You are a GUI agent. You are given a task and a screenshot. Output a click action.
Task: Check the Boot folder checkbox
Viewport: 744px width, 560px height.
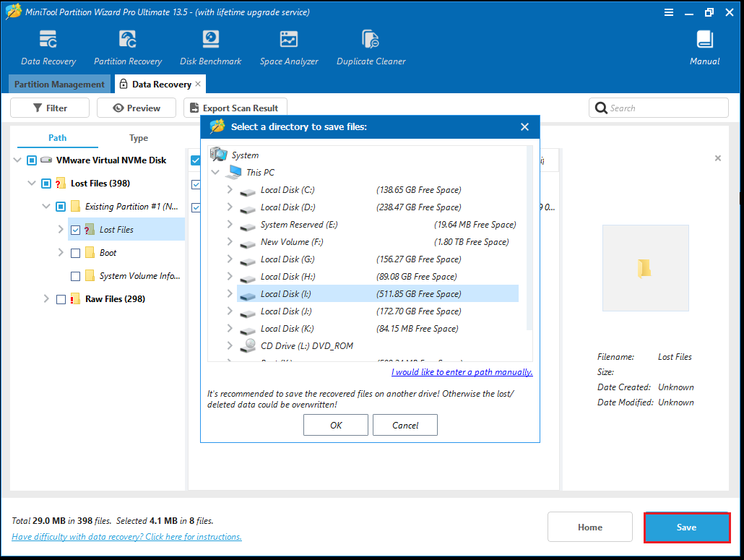[75, 253]
